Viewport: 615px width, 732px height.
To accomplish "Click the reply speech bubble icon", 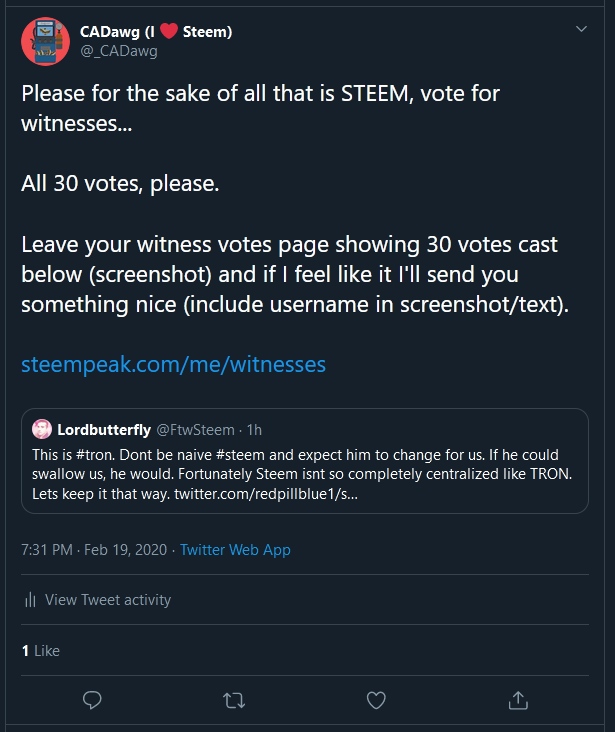I will pos(92,699).
